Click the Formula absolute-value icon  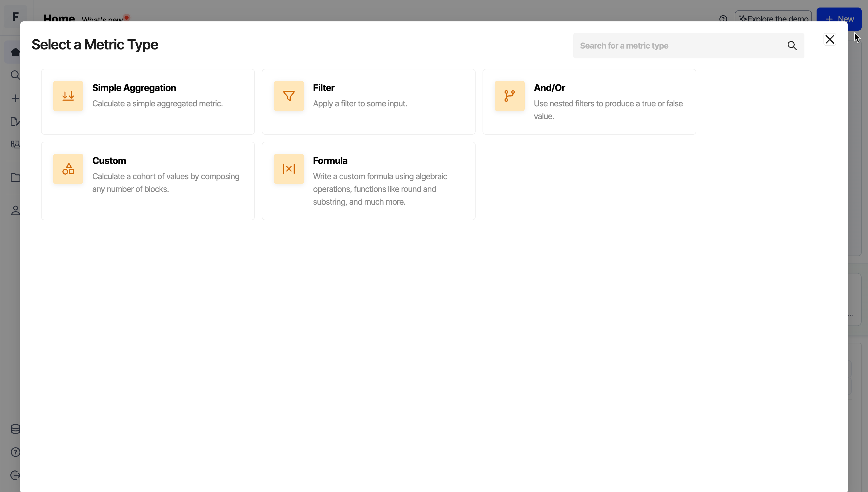[x=289, y=169]
